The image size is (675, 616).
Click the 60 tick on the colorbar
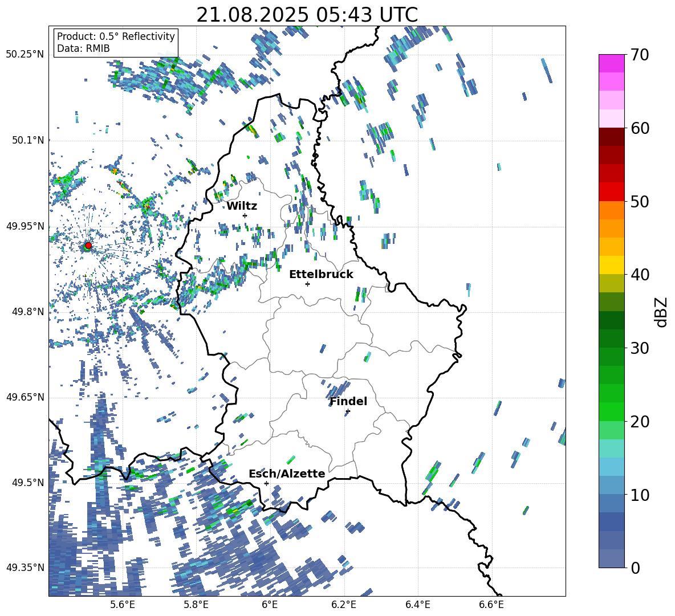[640, 128]
